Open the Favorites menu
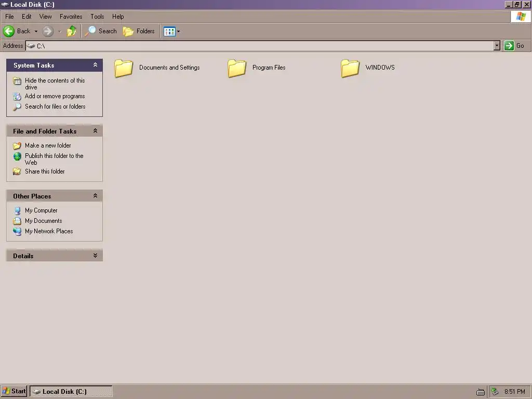 (71, 17)
